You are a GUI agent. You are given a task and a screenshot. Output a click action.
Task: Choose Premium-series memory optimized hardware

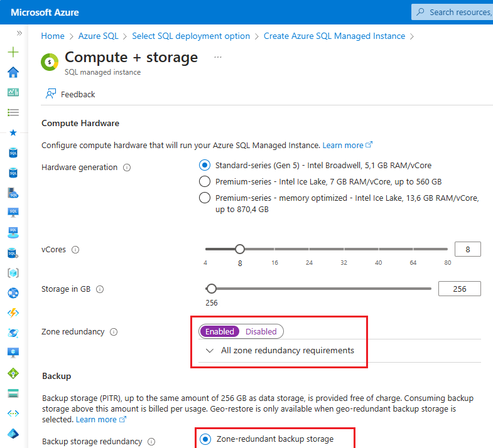tap(204, 198)
